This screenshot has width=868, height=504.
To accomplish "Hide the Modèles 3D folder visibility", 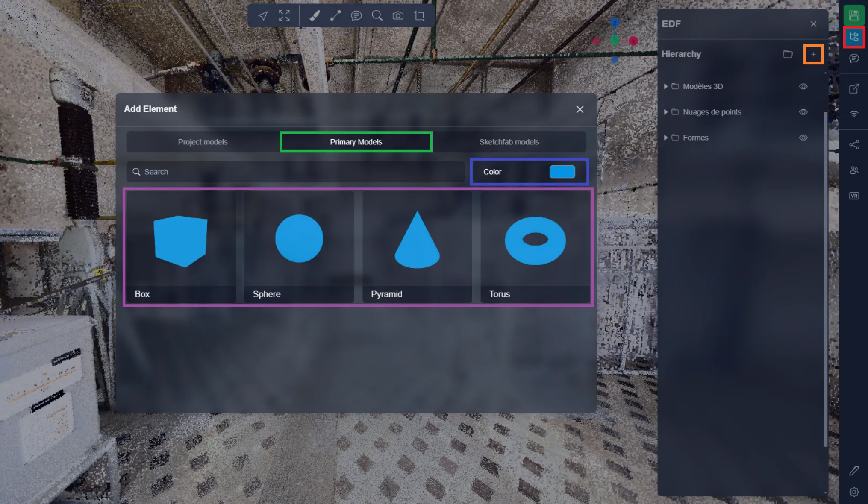I will click(x=803, y=86).
